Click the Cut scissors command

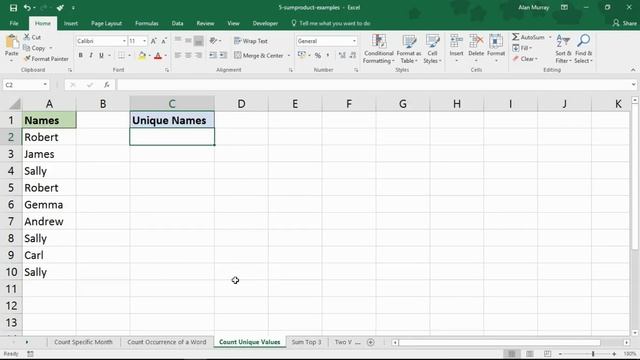[32, 37]
